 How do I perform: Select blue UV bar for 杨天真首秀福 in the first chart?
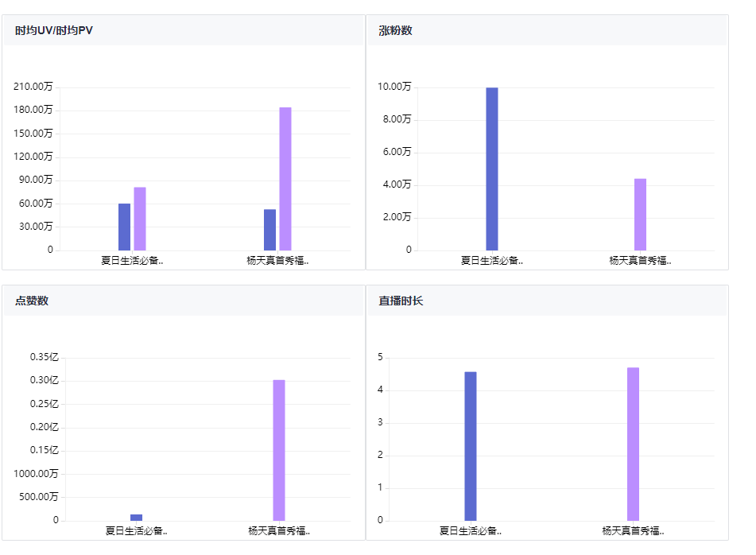(x=270, y=230)
